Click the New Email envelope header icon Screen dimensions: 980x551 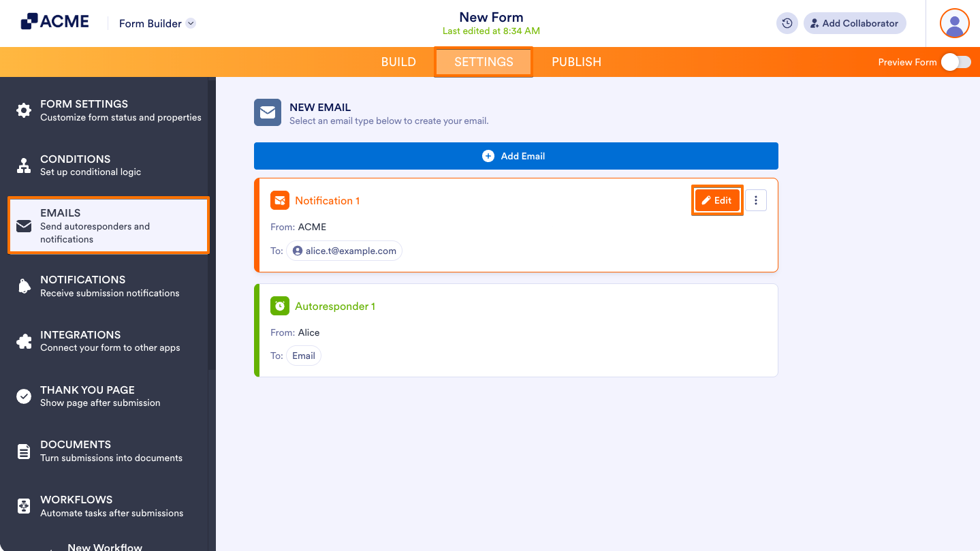tap(268, 112)
